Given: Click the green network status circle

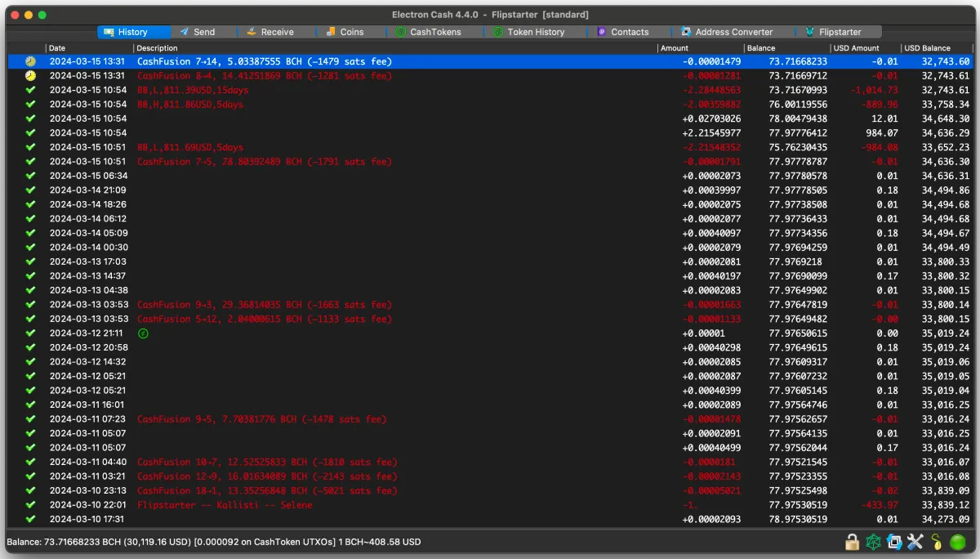Looking at the screenshot, I should click(x=959, y=542).
